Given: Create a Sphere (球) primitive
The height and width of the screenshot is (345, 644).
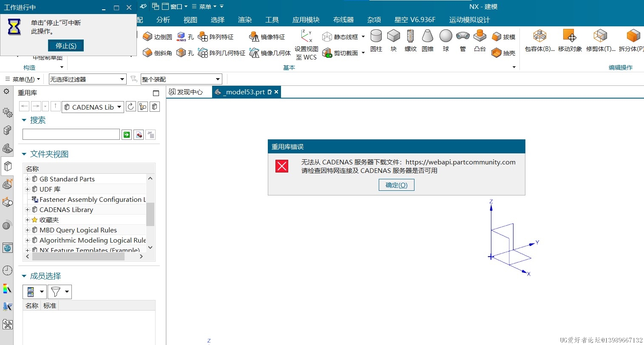Looking at the screenshot, I should (446, 41).
